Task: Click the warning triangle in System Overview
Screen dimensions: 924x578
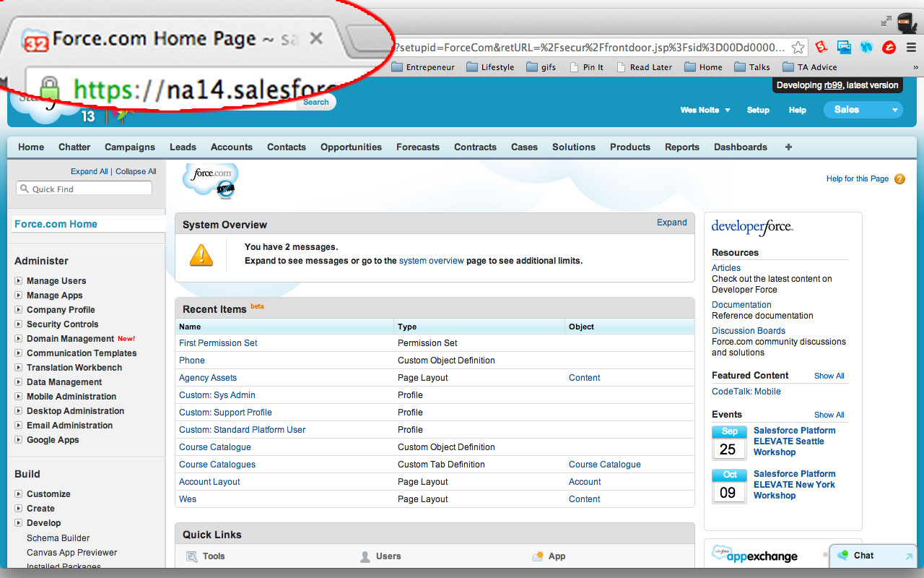Action: tap(201, 254)
